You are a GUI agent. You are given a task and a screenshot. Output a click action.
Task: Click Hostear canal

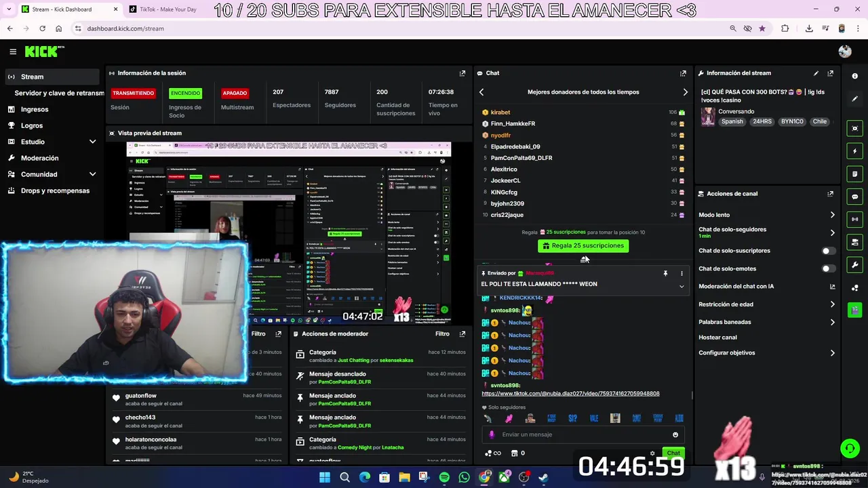(x=717, y=338)
